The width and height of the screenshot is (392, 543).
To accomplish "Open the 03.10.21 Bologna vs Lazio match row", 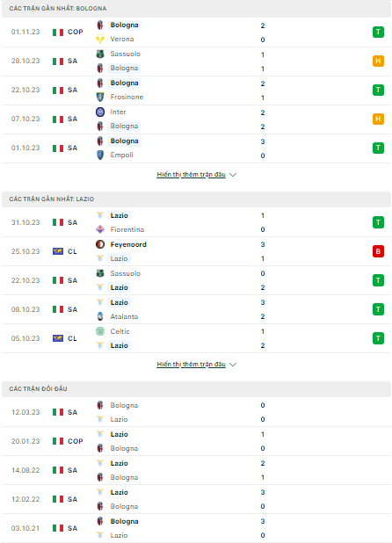I will (x=196, y=528).
